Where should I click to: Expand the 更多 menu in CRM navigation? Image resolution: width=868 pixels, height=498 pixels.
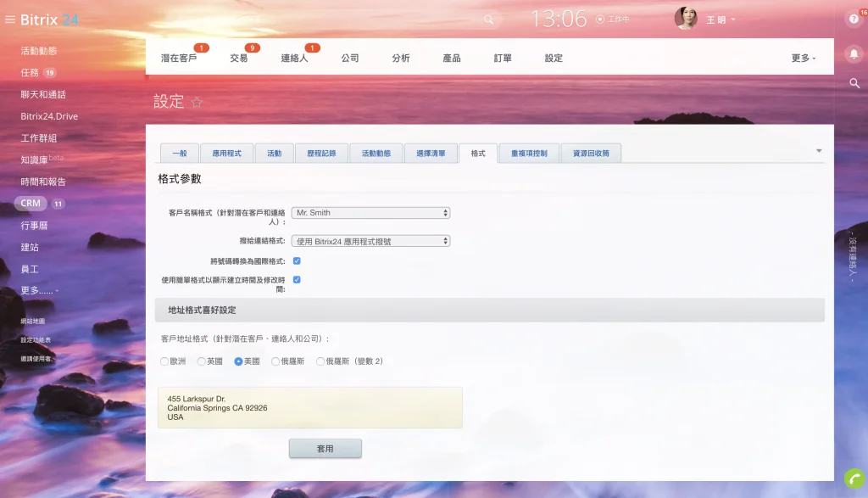click(x=803, y=59)
